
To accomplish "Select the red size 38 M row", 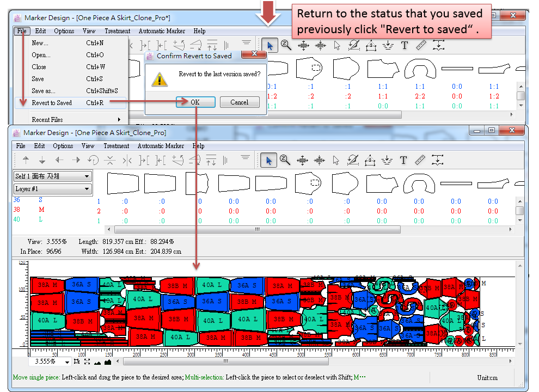I will 30,210.
